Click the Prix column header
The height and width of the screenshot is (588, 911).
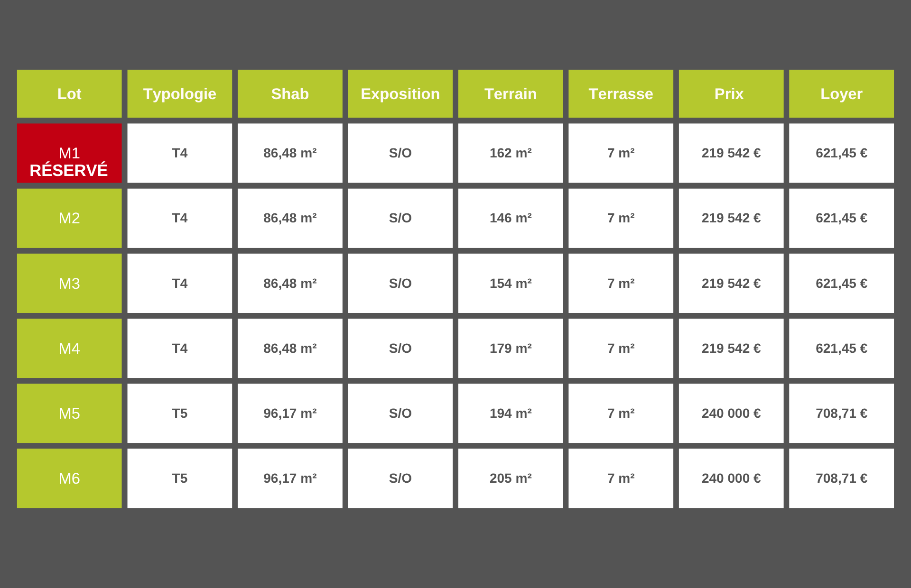tap(731, 94)
